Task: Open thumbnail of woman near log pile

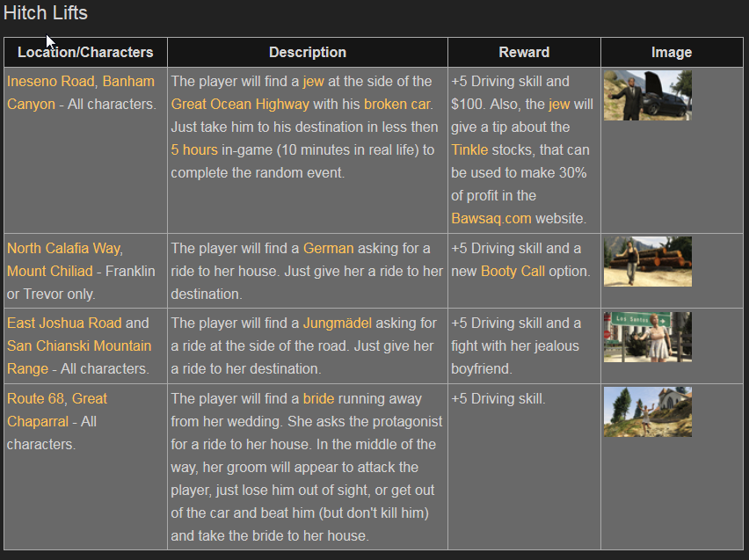Action: click(647, 261)
